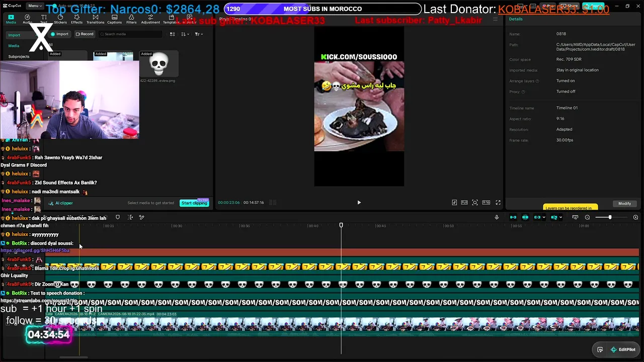Click the 30.00fps frame rate value
644x362 pixels.
565,140
